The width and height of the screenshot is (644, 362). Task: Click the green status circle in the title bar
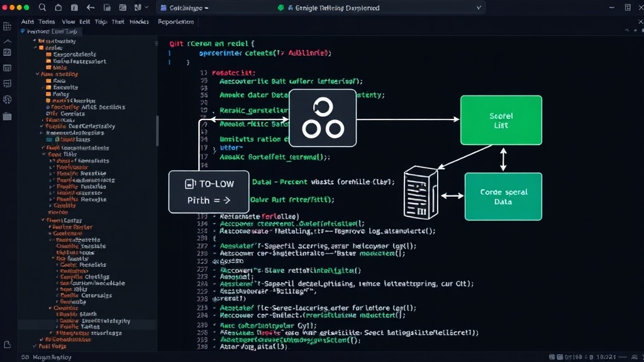pos(281,8)
